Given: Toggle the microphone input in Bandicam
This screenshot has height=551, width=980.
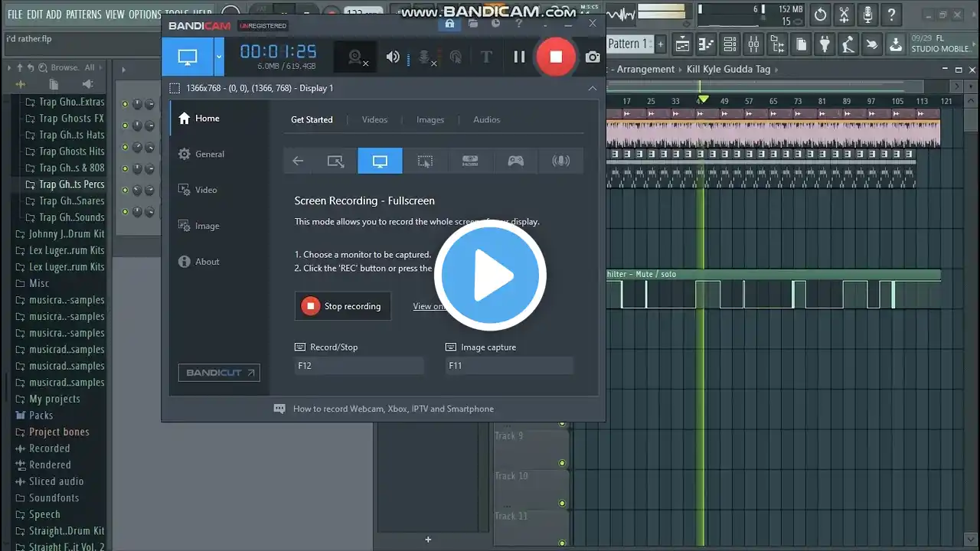Looking at the screenshot, I should [x=424, y=57].
